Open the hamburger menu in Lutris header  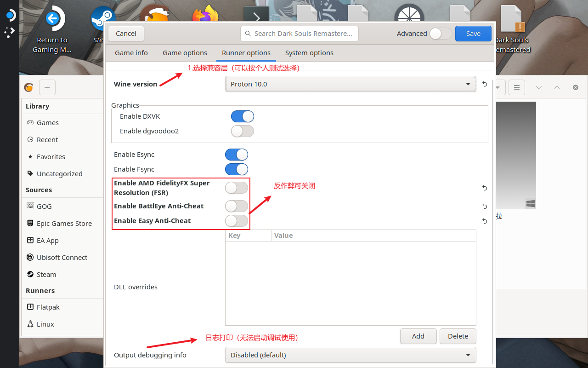point(517,87)
